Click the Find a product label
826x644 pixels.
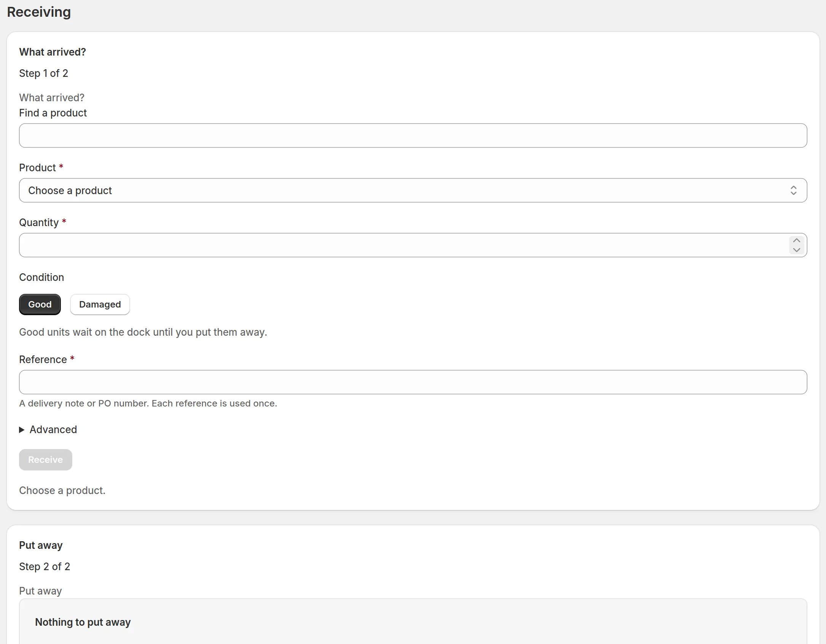tap(53, 113)
